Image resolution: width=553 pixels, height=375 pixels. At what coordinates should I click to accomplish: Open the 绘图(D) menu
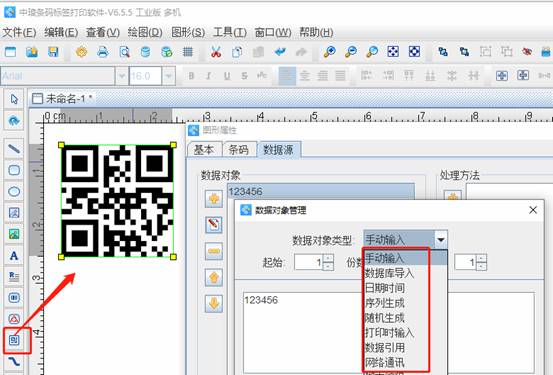pos(145,32)
